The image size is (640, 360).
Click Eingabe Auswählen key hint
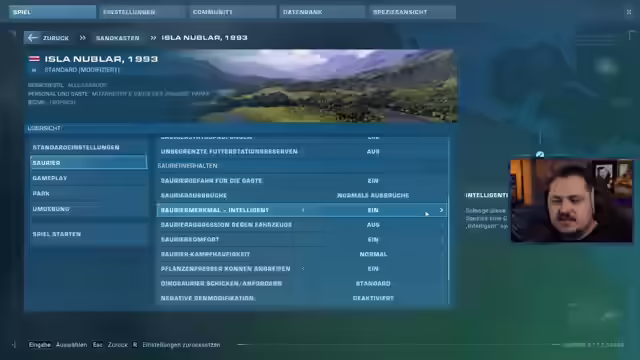pyautogui.click(x=58, y=345)
